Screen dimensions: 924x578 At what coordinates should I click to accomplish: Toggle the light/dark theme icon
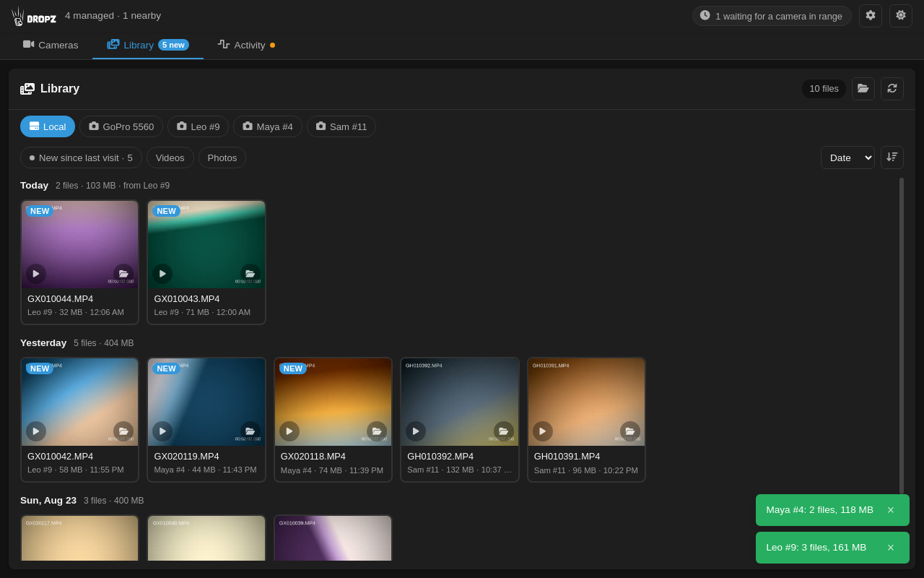901,16
